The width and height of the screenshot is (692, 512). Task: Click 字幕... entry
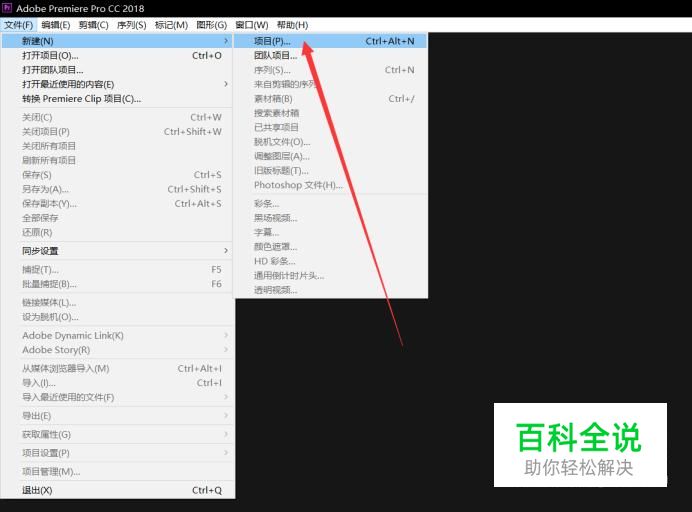(x=331, y=233)
